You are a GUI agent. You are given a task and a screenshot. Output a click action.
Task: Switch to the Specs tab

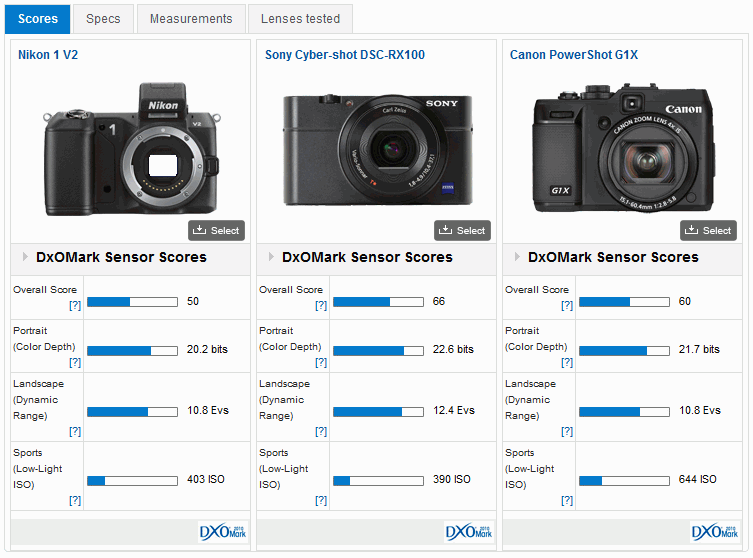(103, 19)
